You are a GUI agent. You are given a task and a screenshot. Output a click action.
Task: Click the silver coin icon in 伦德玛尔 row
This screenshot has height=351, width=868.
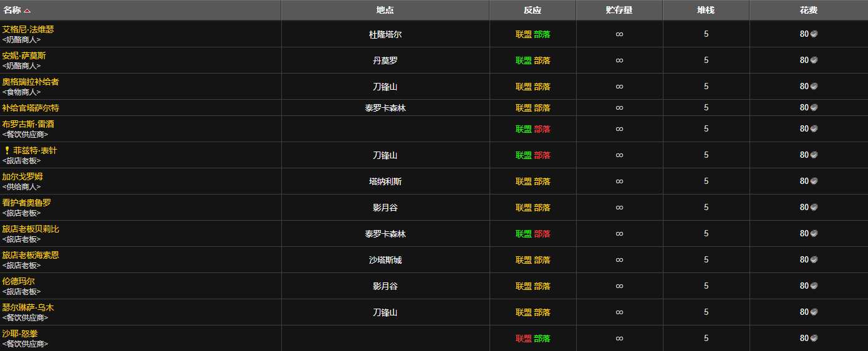(x=814, y=286)
